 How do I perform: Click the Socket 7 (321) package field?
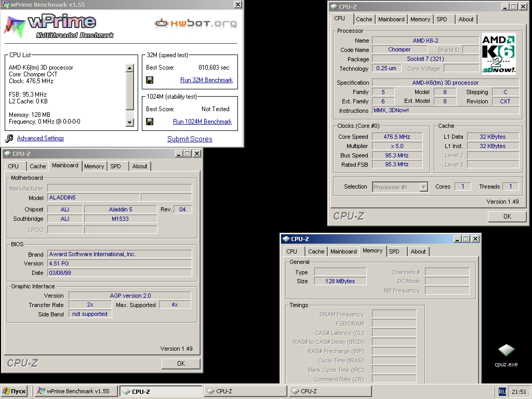tap(425, 59)
